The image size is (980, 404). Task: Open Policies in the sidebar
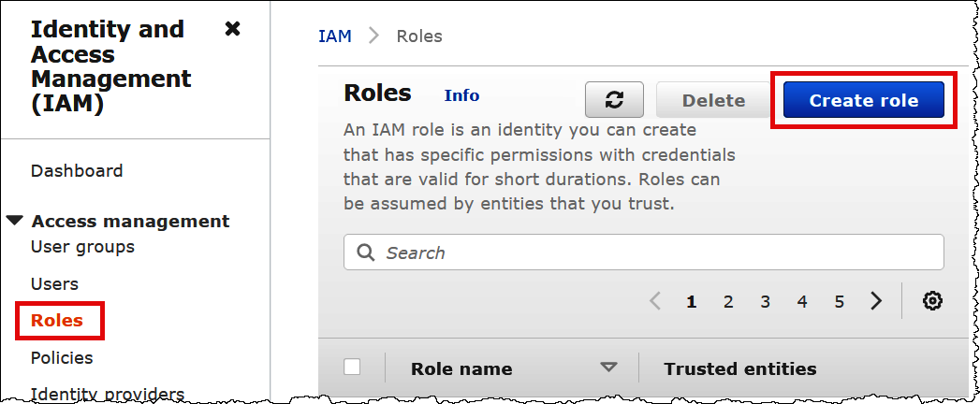[62, 357]
